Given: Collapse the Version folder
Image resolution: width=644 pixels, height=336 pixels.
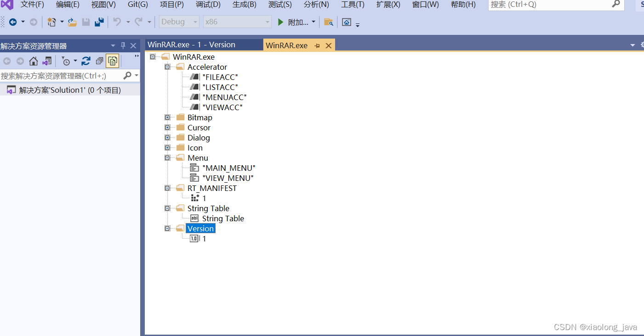Looking at the screenshot, I should pyautogui.click(x=167, y=229).
